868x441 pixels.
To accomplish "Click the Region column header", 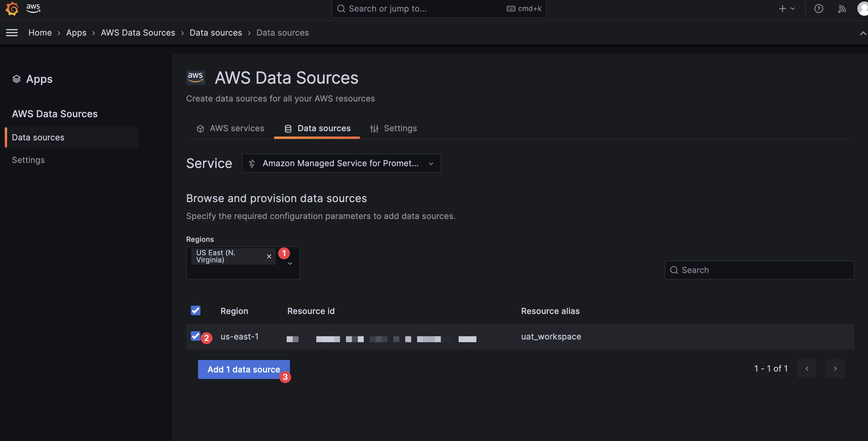I will tap(234, 311).
